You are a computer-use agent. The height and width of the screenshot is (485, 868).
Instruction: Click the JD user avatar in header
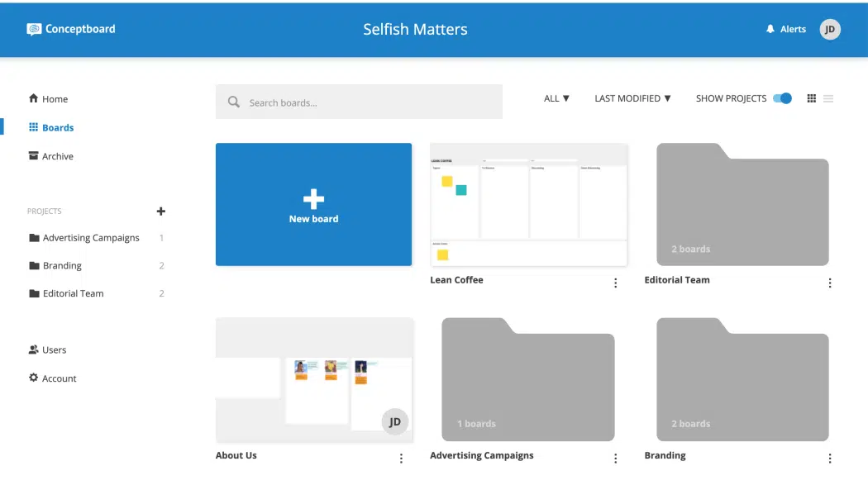[x=830, y=30]
